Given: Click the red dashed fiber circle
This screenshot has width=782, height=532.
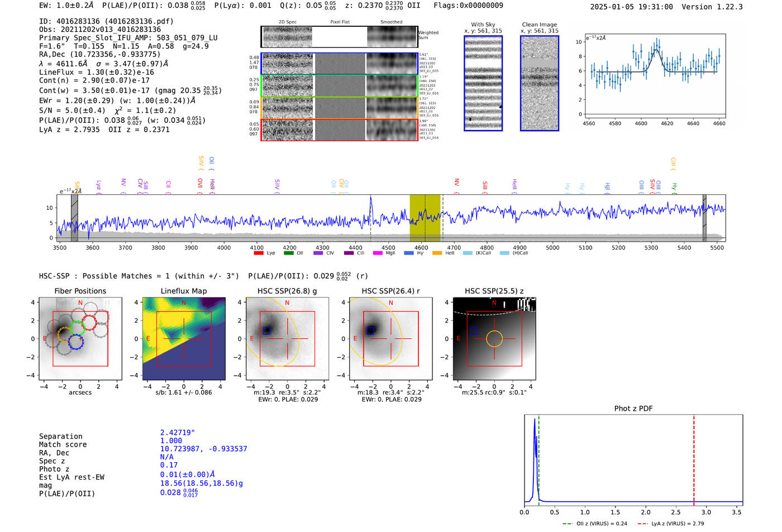Looking at the screenshot, I should [89, 323].
